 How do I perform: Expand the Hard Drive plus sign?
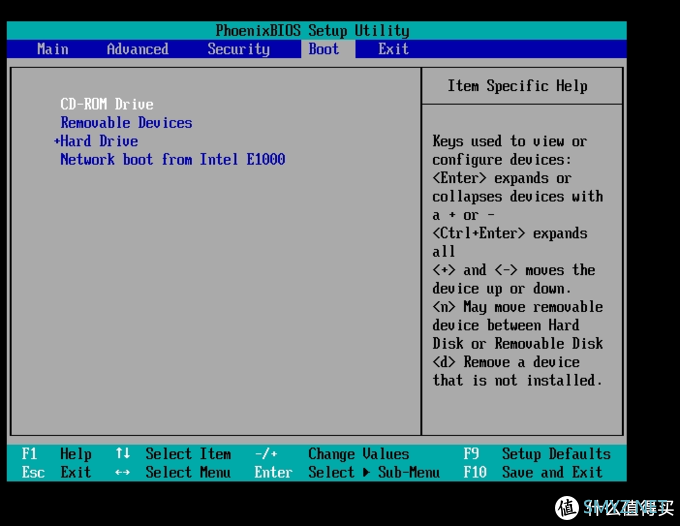[56, 141]
